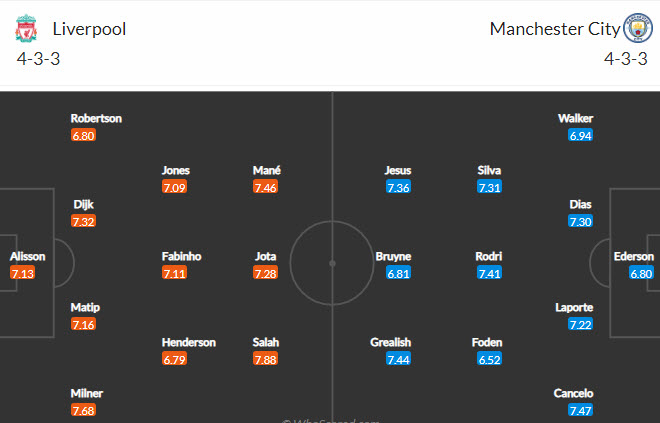
Task: Click the player name Milner
Action: 86,393
